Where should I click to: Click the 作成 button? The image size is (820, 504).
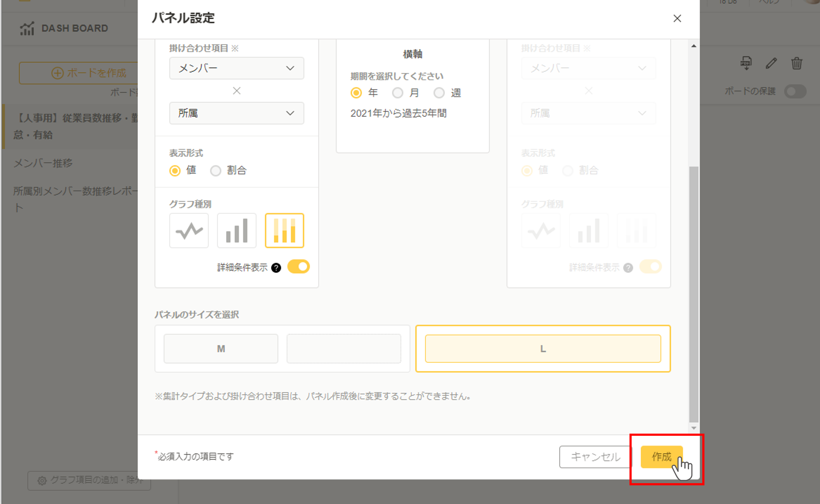point(662,457)
